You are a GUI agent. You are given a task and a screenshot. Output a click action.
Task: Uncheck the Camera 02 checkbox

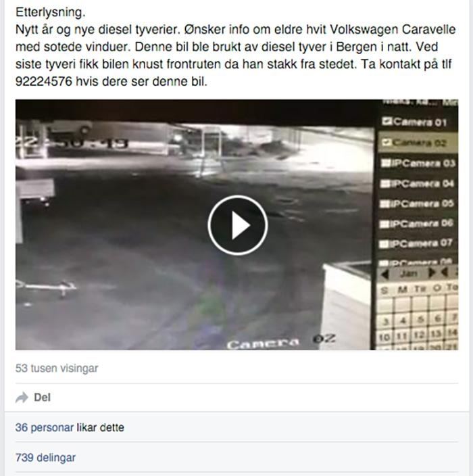point(387,142)
